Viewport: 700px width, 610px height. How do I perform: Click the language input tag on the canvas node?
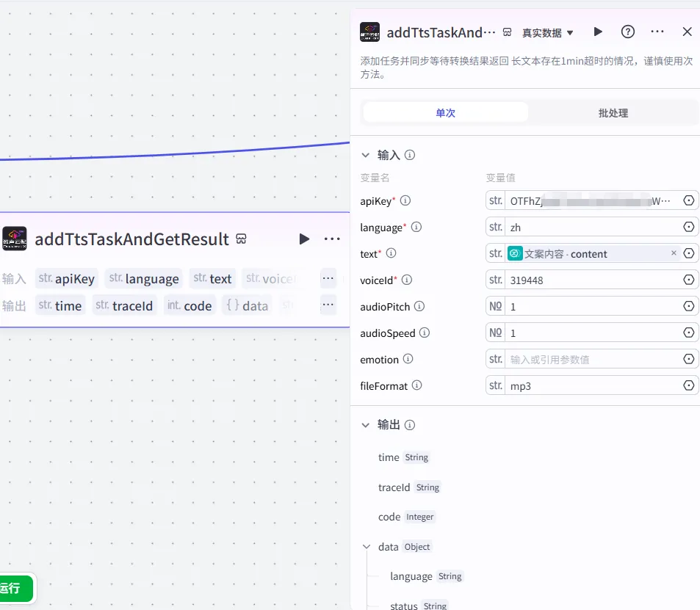click(144, 278)
